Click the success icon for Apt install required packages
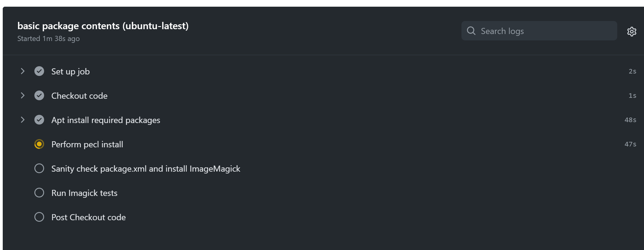644x250 pixels. click(39, 120)
